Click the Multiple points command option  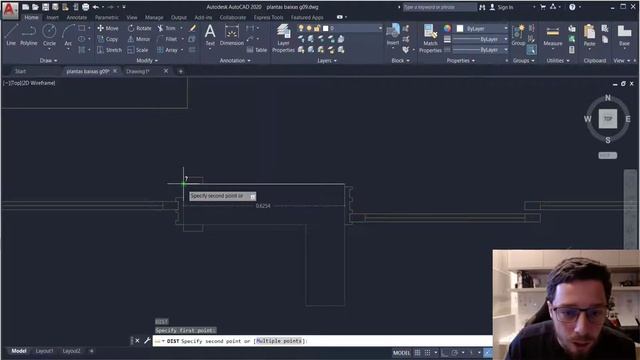click(279, 341)
